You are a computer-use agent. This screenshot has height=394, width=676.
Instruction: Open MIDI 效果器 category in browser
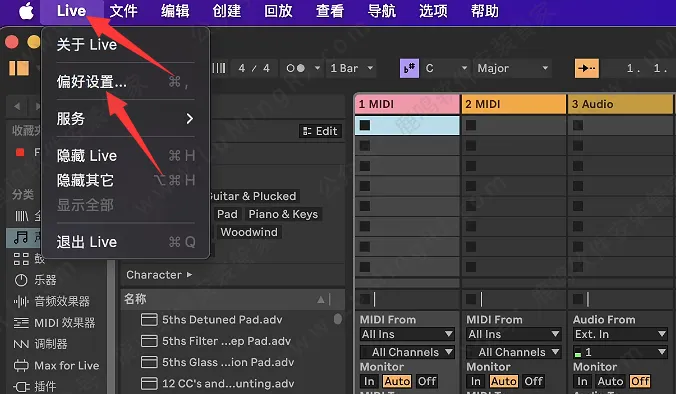[x=54, y=322]
